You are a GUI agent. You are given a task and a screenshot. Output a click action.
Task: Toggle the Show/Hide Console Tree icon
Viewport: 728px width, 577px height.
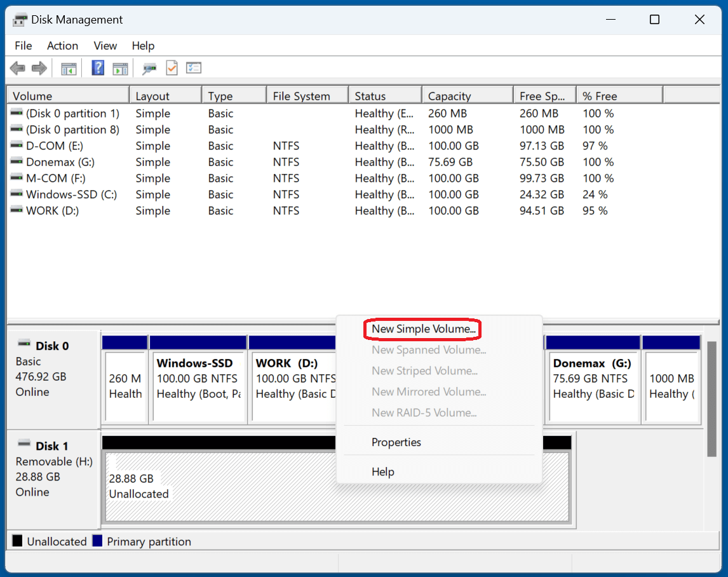69,68
